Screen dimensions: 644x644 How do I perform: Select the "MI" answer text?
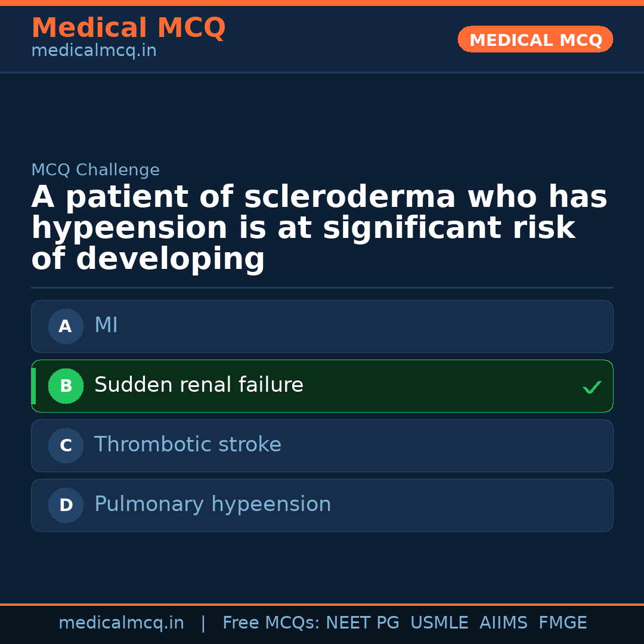tap(106, 326)
